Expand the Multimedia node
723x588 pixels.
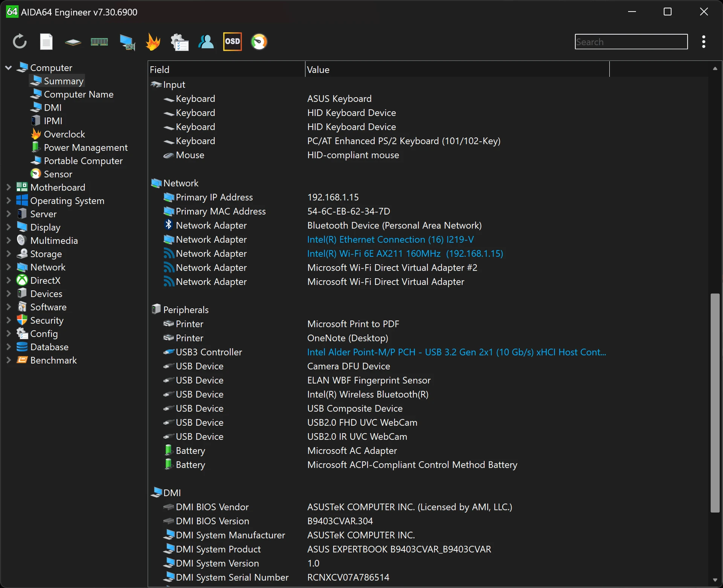pyautogui.click(x=8, y=240)
